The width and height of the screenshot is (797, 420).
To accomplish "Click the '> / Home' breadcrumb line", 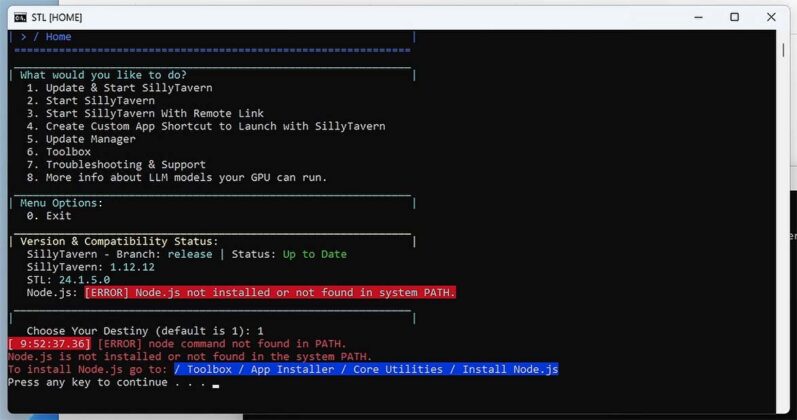I will [46, 37].
